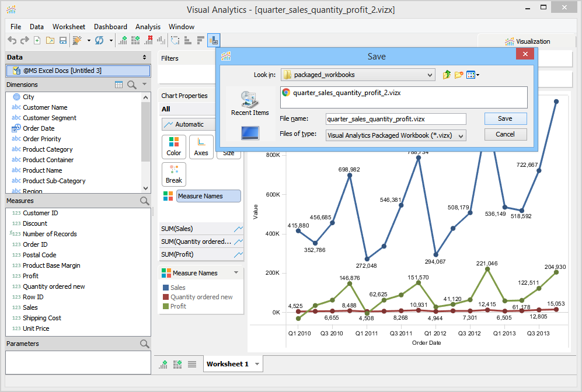Click the Dimensions table view icon

point(119,85)
